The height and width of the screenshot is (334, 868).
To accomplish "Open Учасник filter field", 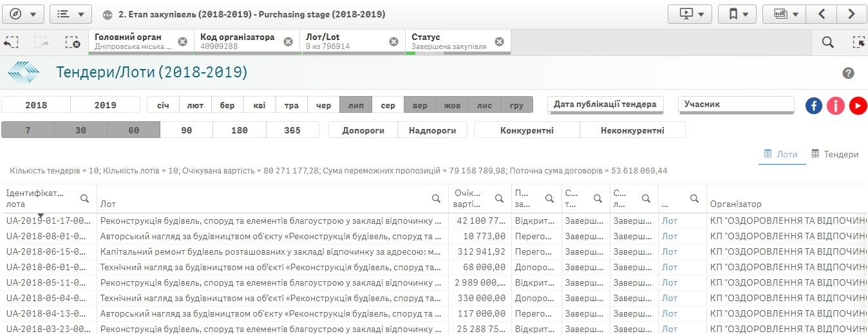I will coord(736,104).
